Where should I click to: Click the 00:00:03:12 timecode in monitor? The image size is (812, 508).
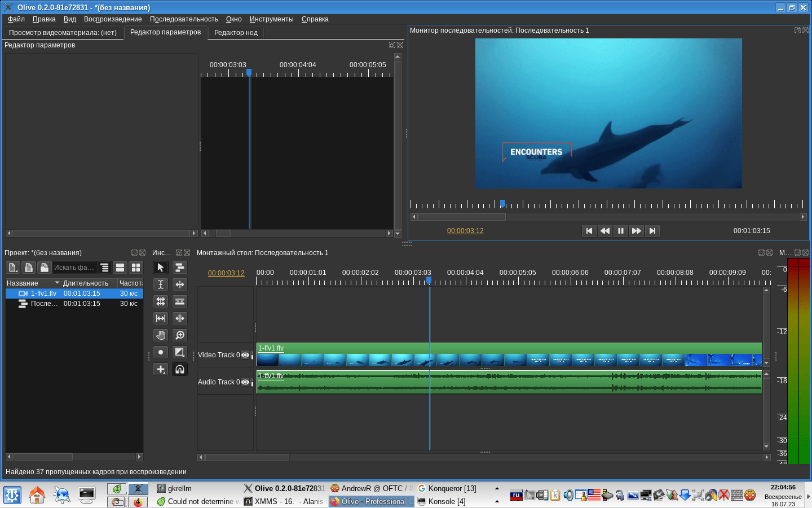(465, 231)
